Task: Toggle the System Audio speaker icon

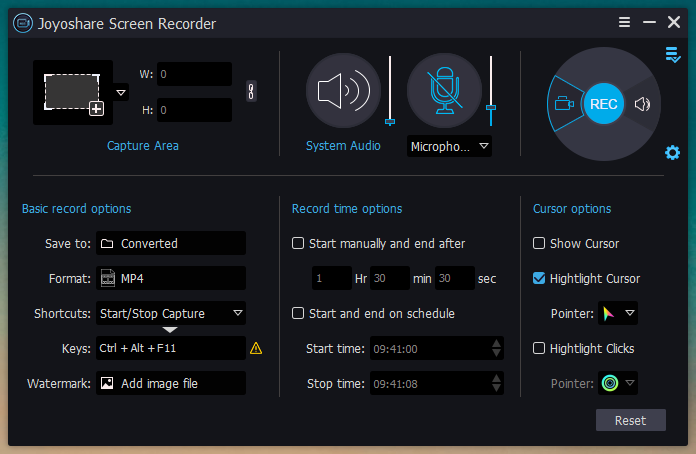Action: tap(343, 91)
